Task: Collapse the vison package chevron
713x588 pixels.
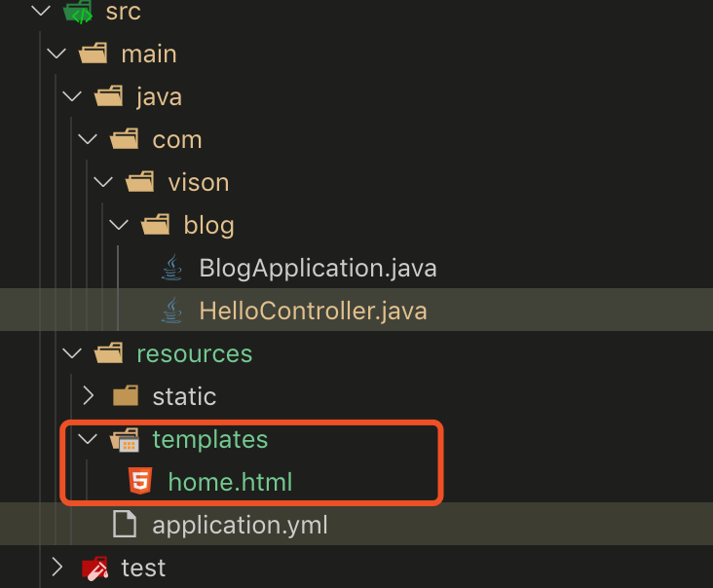Action: click(103, 182)
